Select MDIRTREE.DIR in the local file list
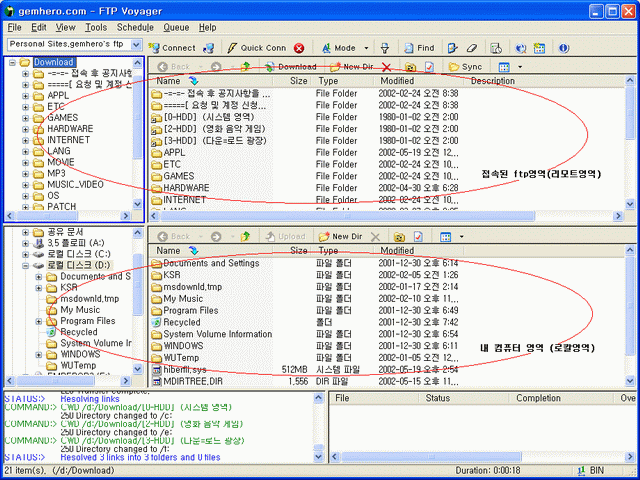640x480 pixels. click(191, 382)
